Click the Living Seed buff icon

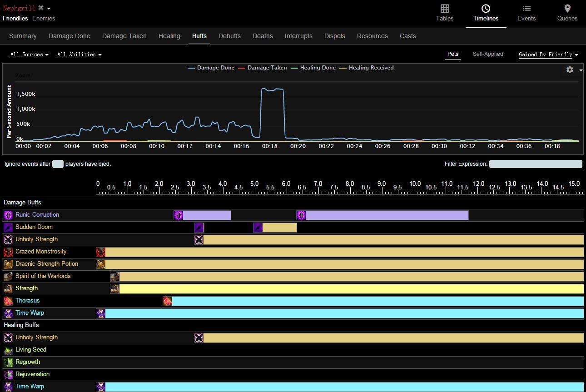coord(8,350)
